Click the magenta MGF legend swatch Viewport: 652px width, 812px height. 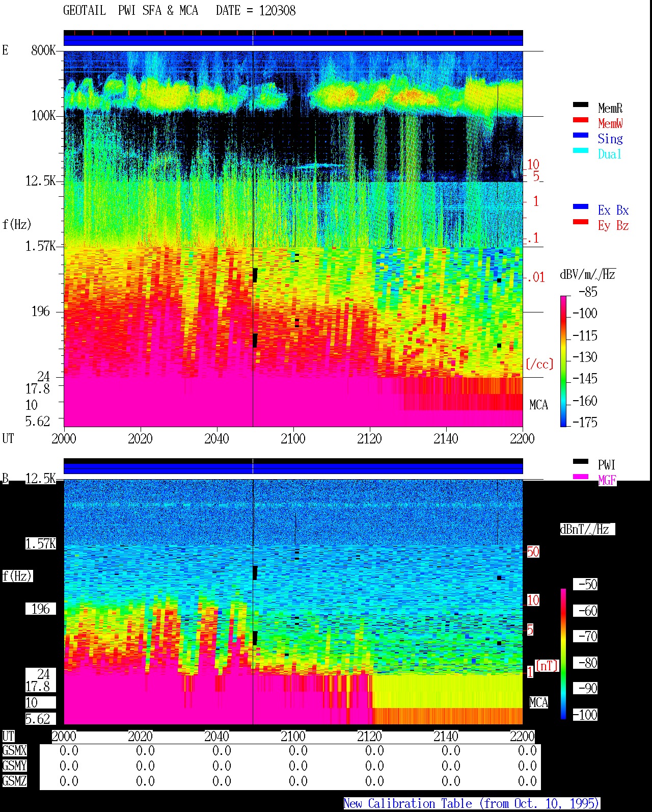pos(580,477)
